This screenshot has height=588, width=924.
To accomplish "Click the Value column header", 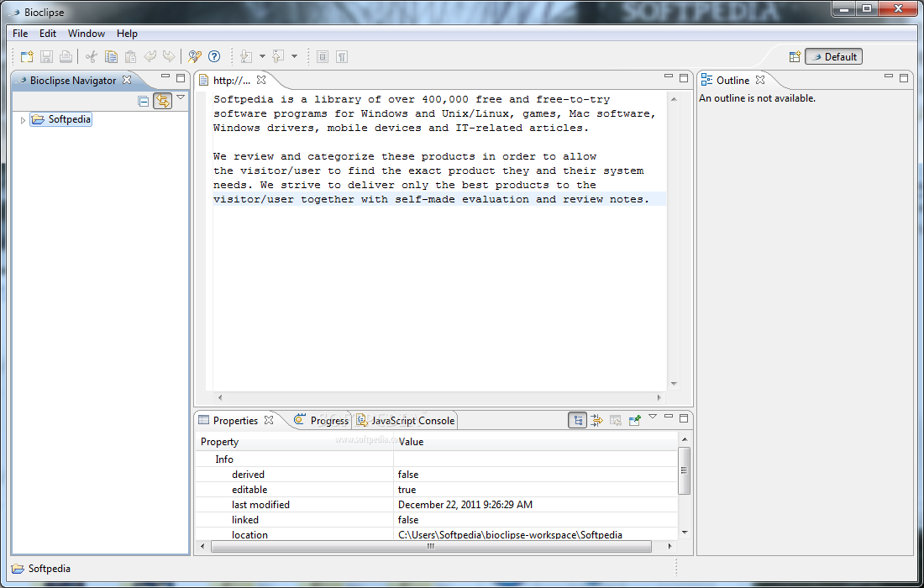I will (x=536, y=442).
